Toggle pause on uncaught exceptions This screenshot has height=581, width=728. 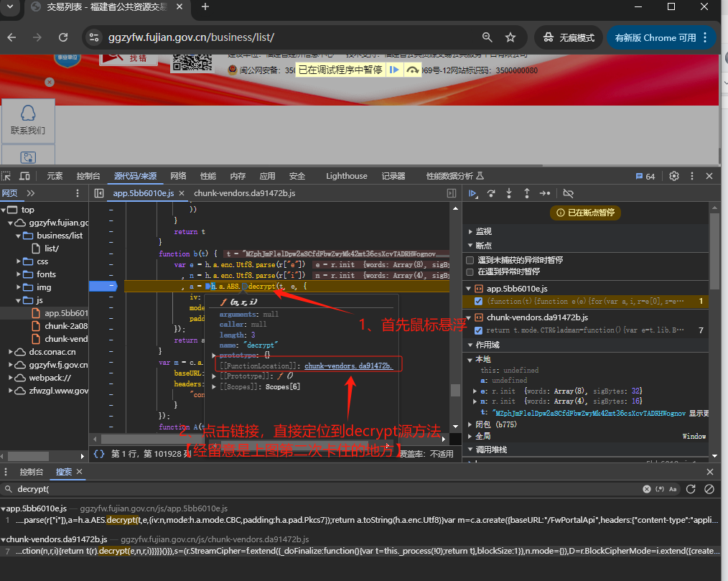470,260
